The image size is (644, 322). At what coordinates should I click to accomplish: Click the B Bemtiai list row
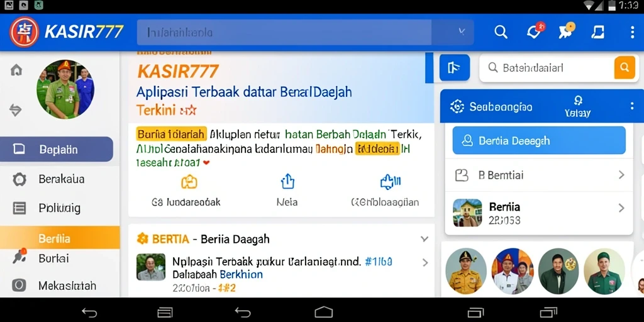pyautogui.click(x=539, y=175)
